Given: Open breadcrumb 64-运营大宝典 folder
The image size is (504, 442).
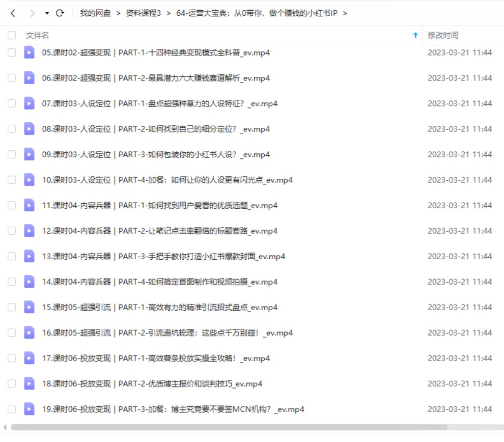Looking at the screenshot, I should pyautogui.click(x=257, y=13).
